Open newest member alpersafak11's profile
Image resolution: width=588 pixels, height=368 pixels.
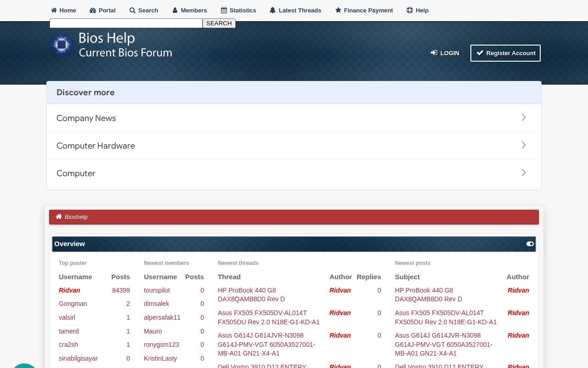click(162, 317)
